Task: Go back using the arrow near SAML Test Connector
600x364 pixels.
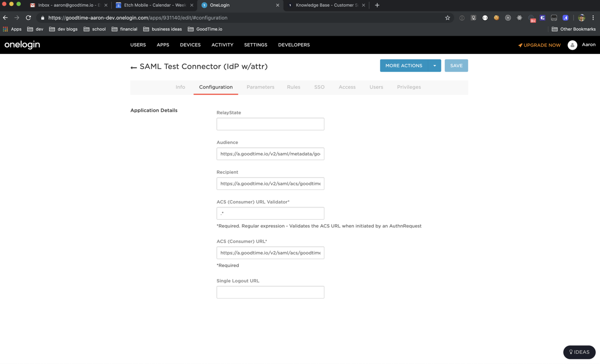Action: click(133, 67)
